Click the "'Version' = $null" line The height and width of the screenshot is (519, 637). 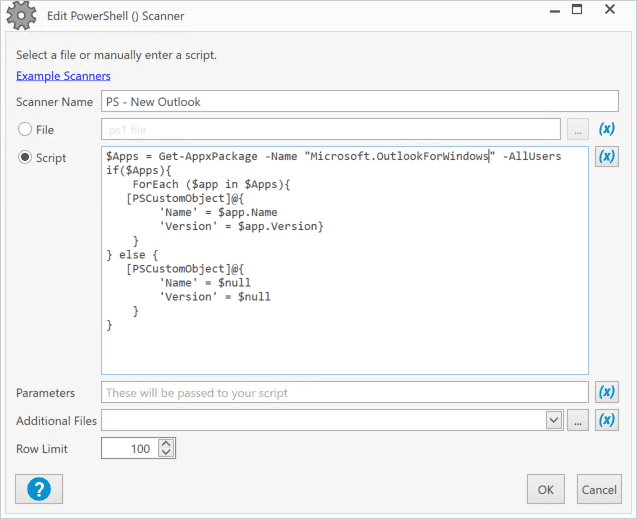tap(215, 297)
